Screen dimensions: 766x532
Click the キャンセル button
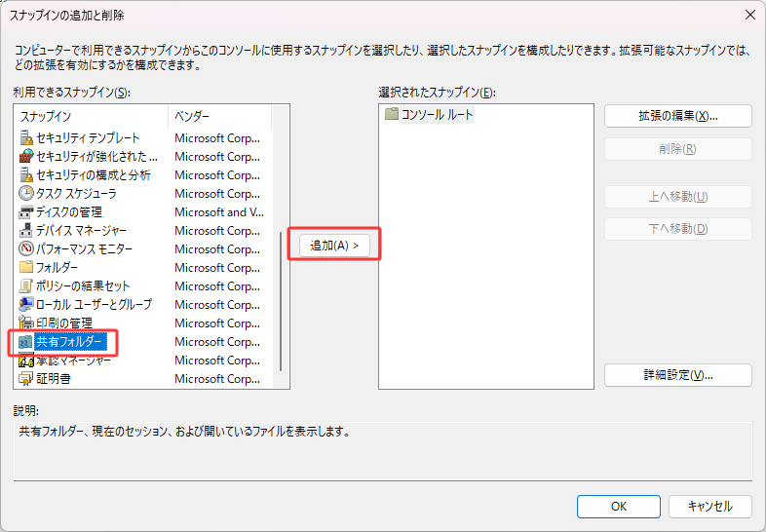[x=709, y=506]
